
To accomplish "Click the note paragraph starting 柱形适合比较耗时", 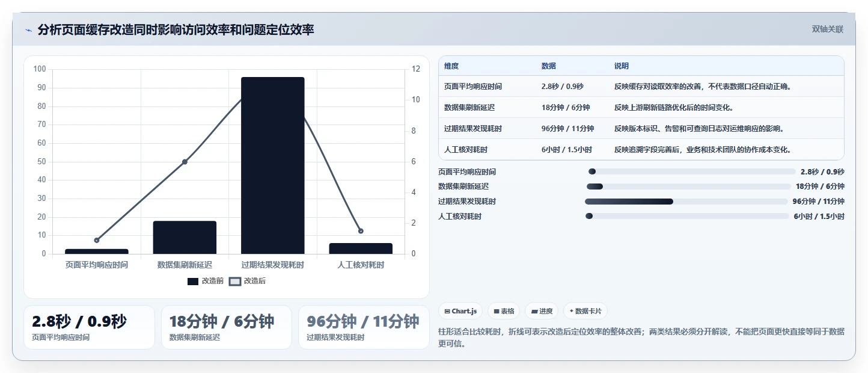I will click(x=641, y=338).
